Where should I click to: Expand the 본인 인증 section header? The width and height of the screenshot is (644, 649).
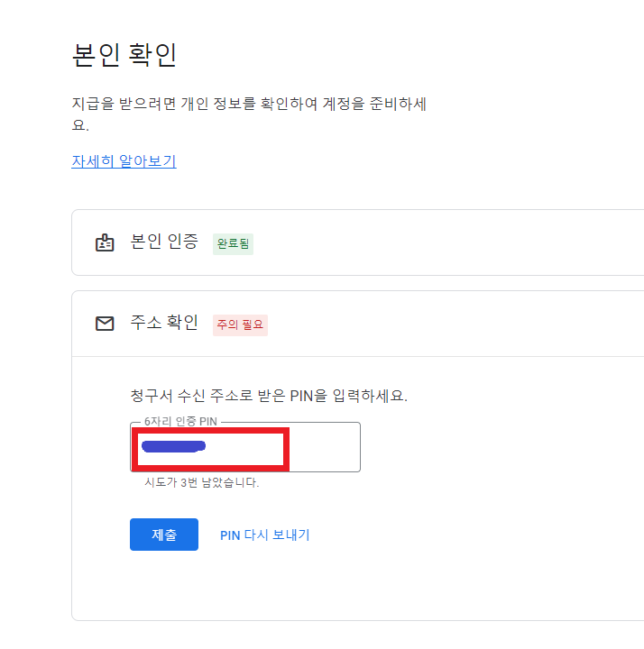coord(358,242)
